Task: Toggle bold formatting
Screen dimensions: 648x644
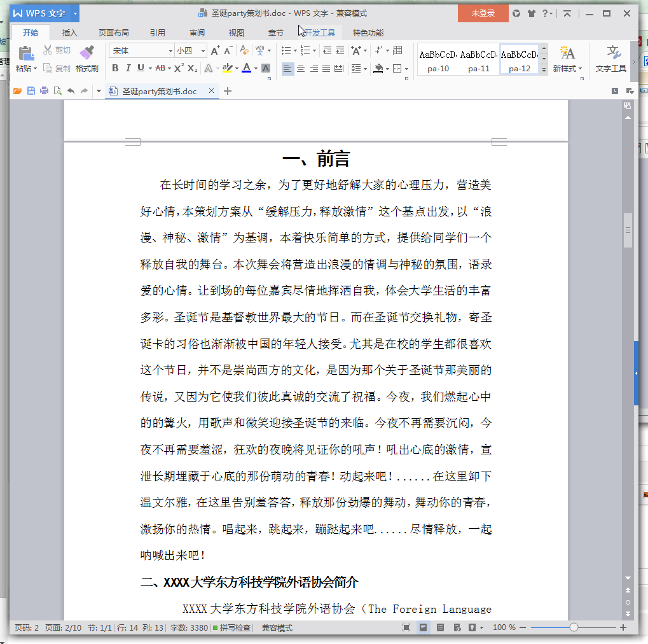Action: (115, 69)
